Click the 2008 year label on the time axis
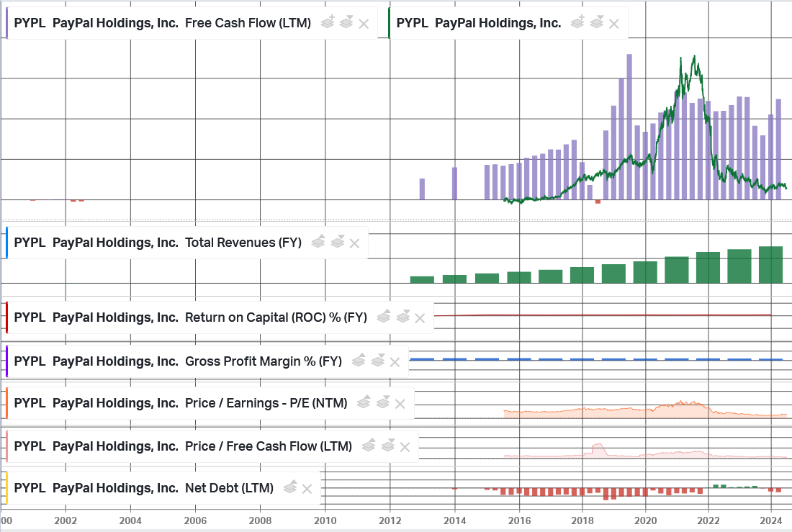The height and width of the screenshot is (532, 792). tap(260, 521)
